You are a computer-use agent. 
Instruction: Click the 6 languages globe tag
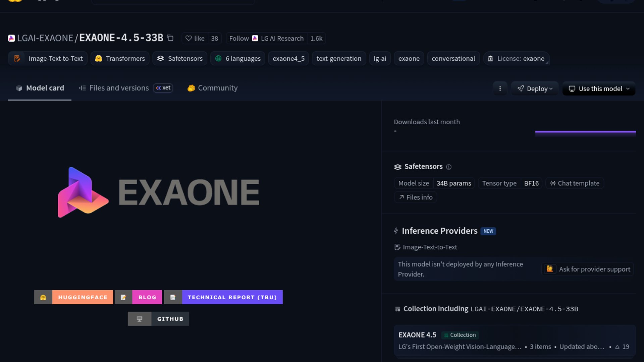click(238, 59)
